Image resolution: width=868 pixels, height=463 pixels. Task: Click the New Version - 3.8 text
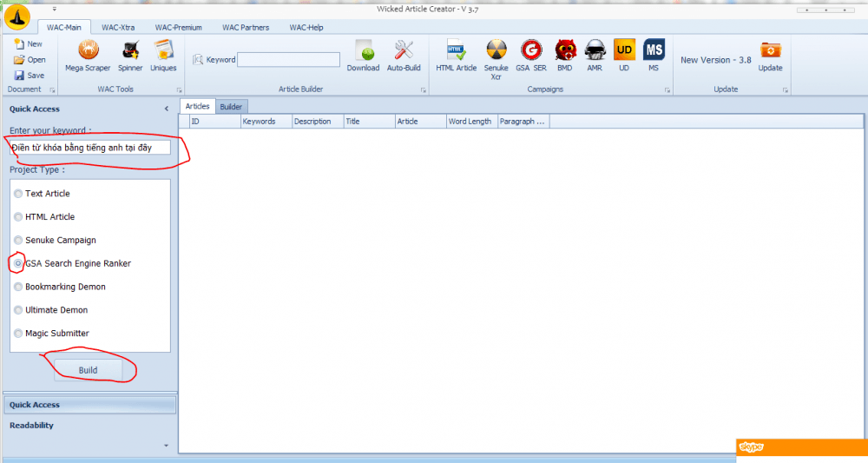pyautogui.click(x=716, y=60)
